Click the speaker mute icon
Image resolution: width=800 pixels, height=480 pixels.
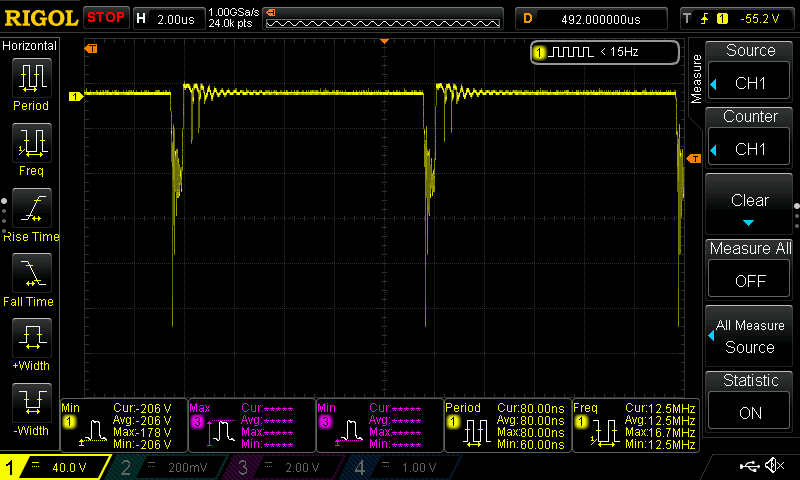[774, 466]
